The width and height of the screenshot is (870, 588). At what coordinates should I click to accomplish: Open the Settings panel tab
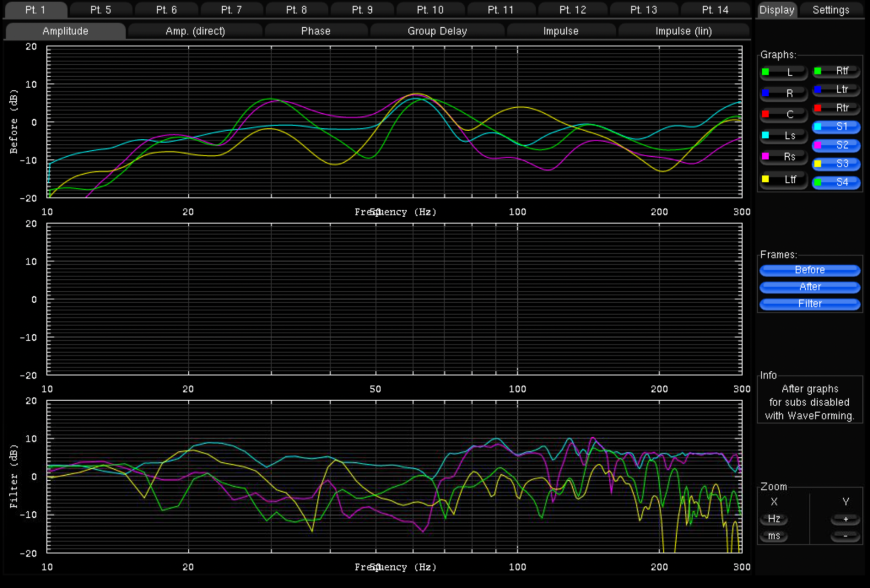tap(830, 10)
